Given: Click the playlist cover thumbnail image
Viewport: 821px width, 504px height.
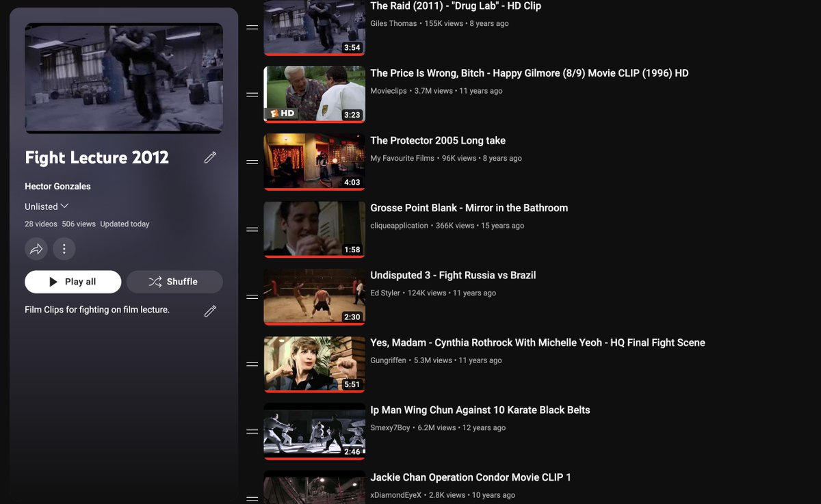Looking at the screenshot, I should pos(124,78).
